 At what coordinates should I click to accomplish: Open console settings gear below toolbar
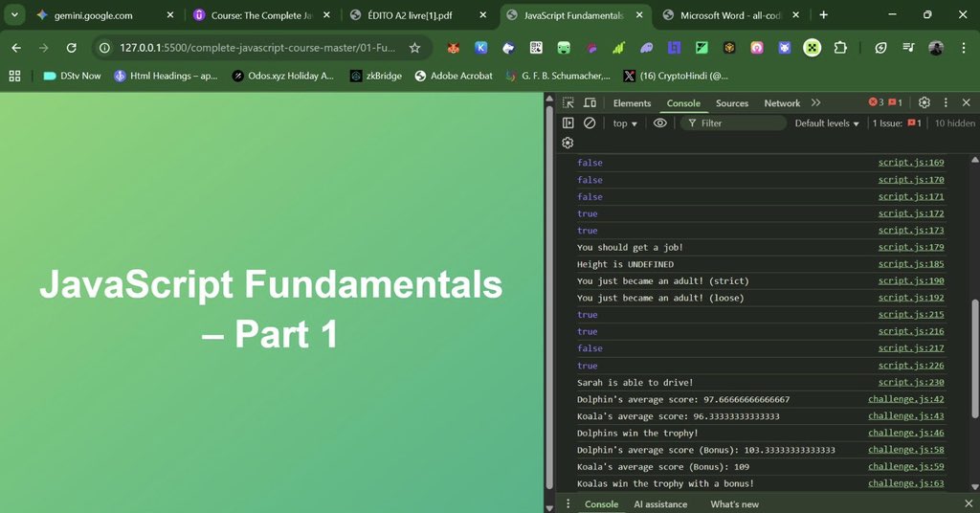pyautogui.click(x=568, y=143)
